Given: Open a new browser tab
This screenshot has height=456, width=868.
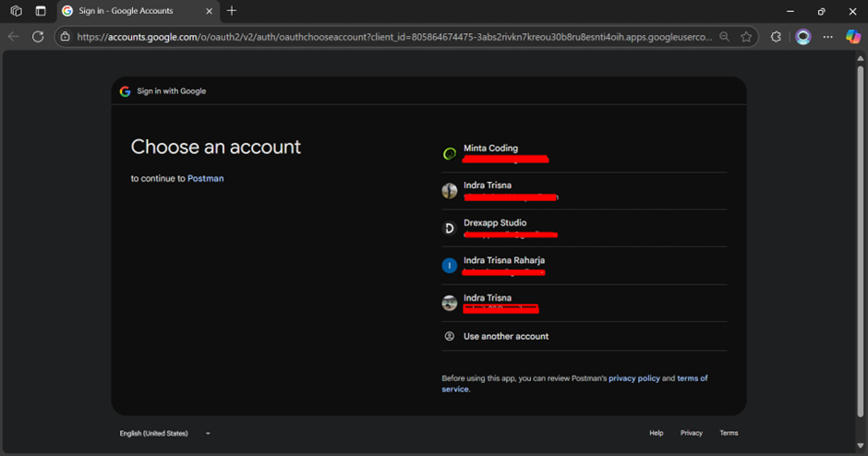Looking at the screenshot, I should click(x=232, y=11).
